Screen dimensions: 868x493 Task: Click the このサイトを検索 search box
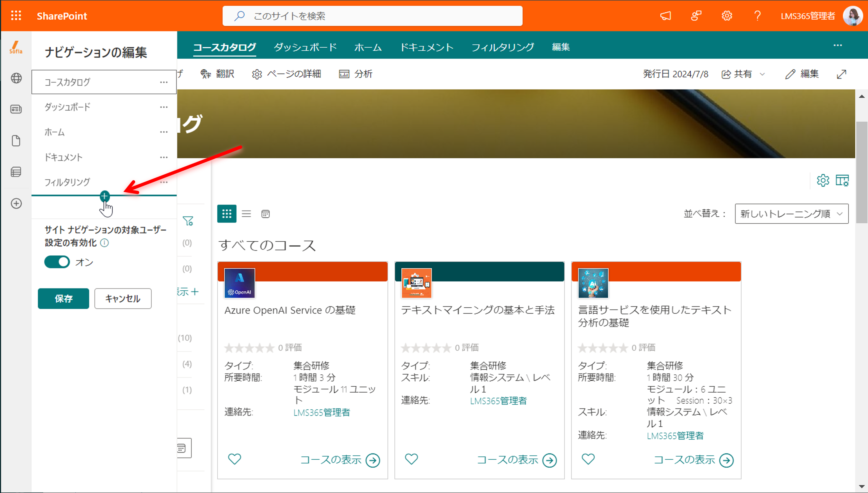pyautogui.click(x=372, y=16)
